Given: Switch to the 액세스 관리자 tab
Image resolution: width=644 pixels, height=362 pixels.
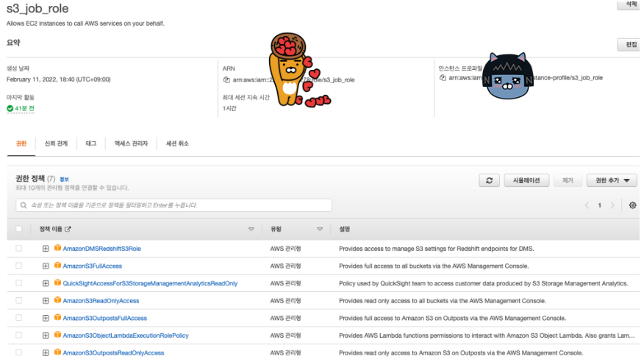Looking at the screenshot, I should coord(131,143).
